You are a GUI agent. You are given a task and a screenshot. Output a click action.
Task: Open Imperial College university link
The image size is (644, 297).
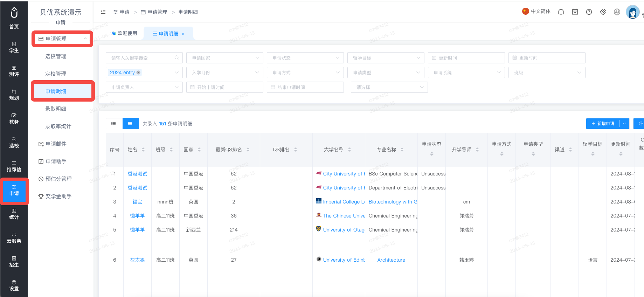point(344,202)
